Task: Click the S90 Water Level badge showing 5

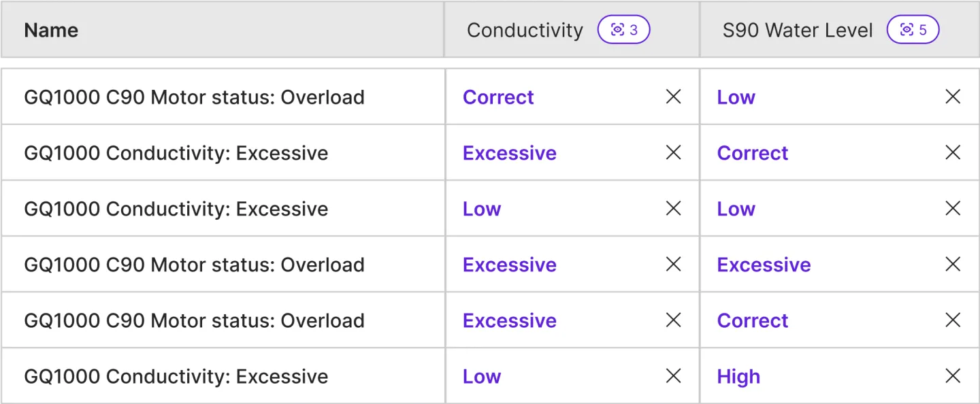Action: (x=913, y=30)
